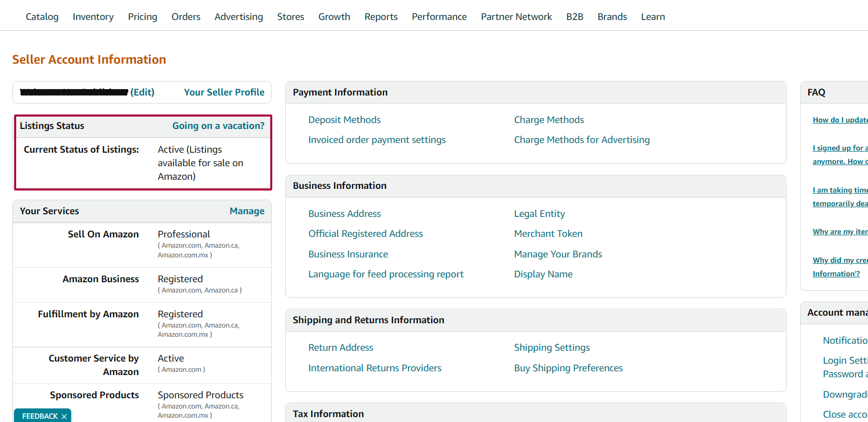Open Charge Methods link
The width and height of the screenshot is (868, 422).
549,120
